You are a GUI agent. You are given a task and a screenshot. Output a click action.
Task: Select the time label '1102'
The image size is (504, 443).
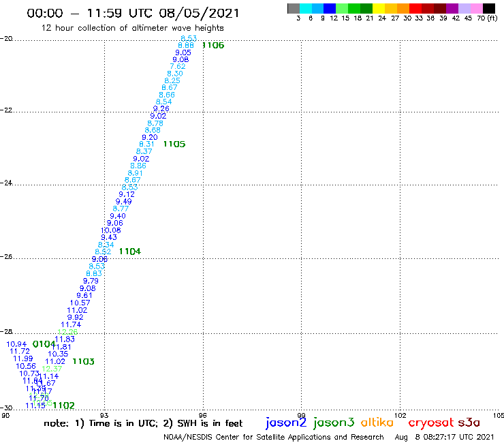(x=63, y=406)
